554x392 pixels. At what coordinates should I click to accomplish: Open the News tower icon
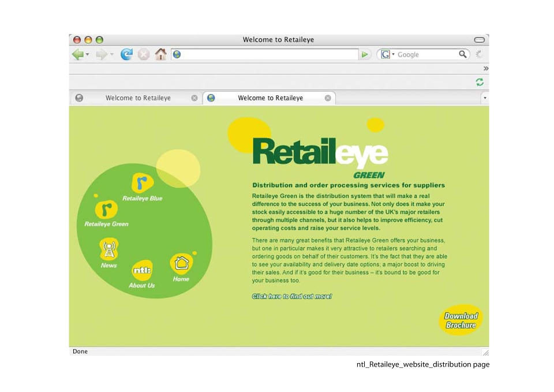109,249
